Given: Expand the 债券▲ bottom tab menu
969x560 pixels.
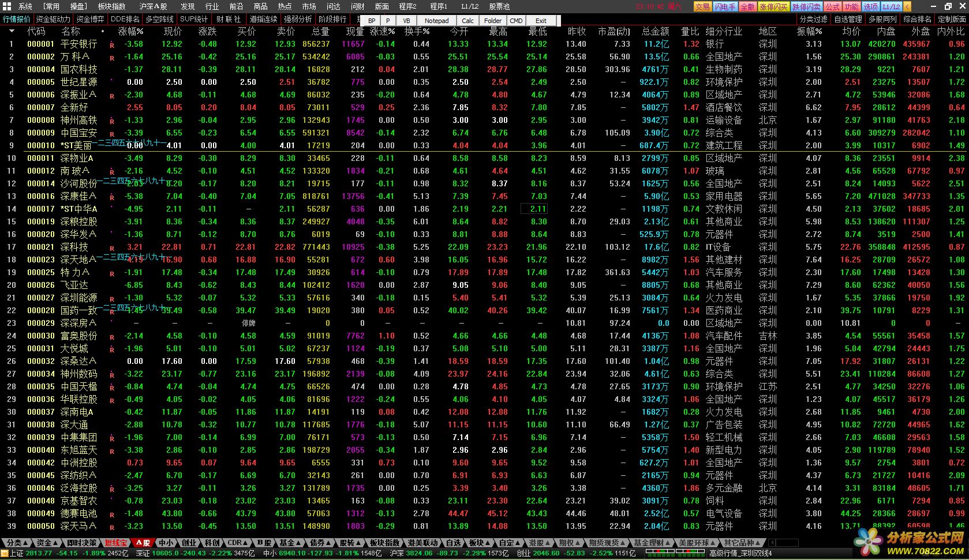Looking at the screenshot, I should coord(320,543).
